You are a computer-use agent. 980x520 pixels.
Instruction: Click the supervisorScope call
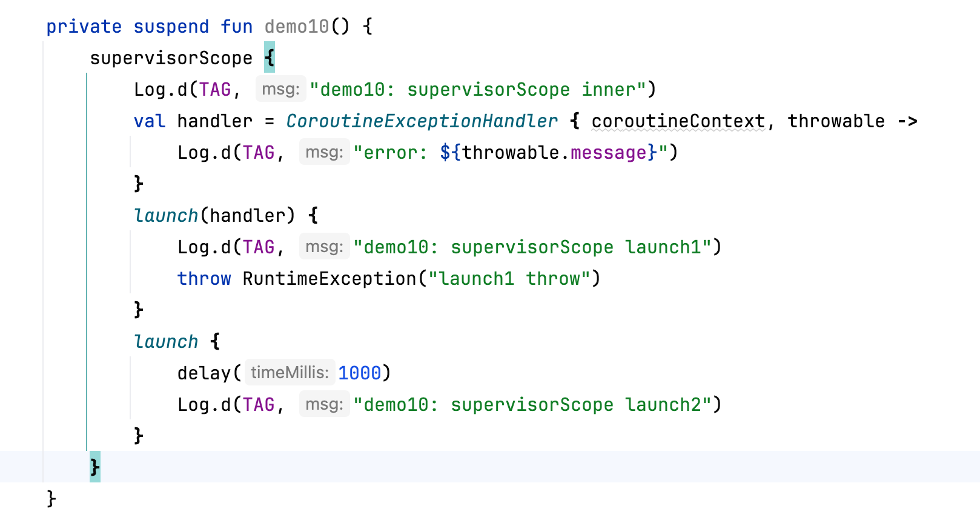point(171,58)
